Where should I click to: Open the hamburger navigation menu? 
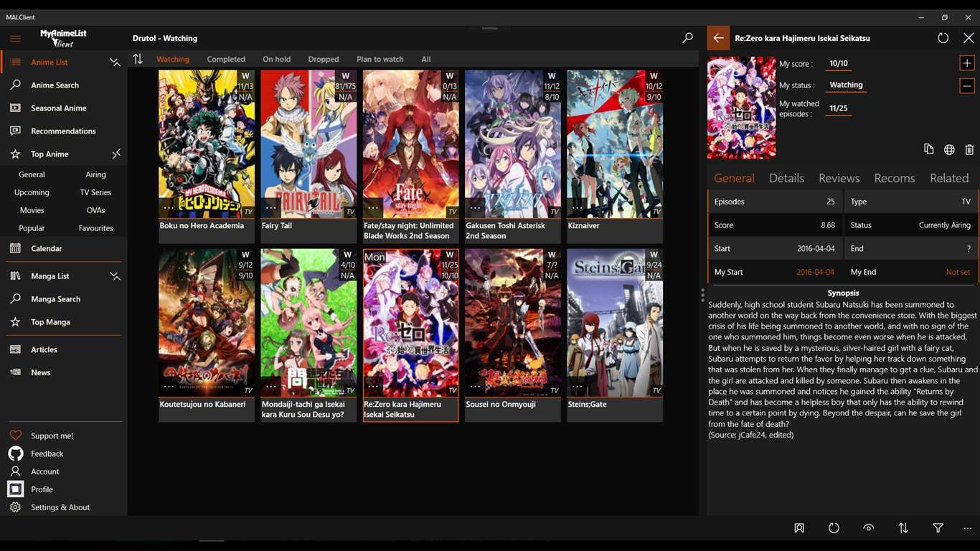click(x=15, y=38)
